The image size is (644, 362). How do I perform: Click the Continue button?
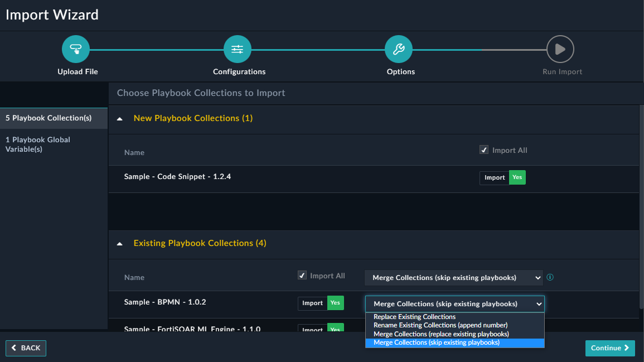pyautogui.click(x=610, y=348)
